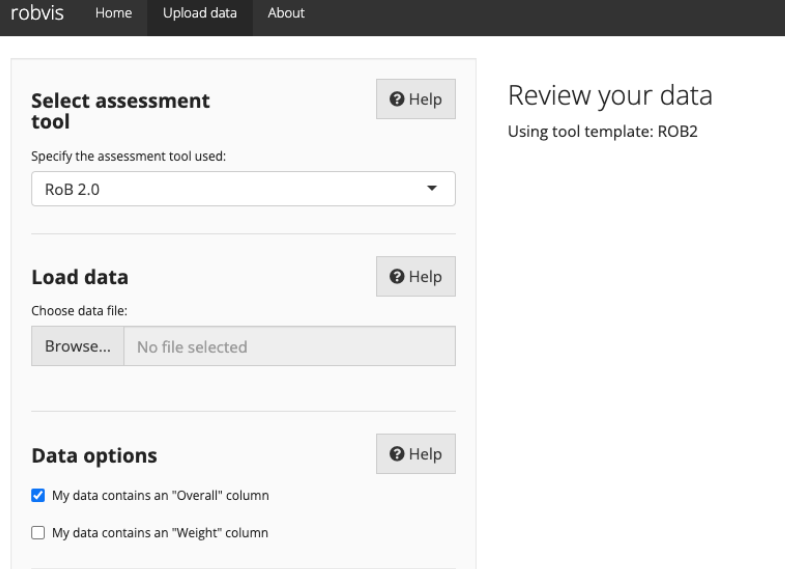Open the About tab
Image resolution: width=785 pixels, height=569 pixels.
(286, 13)
